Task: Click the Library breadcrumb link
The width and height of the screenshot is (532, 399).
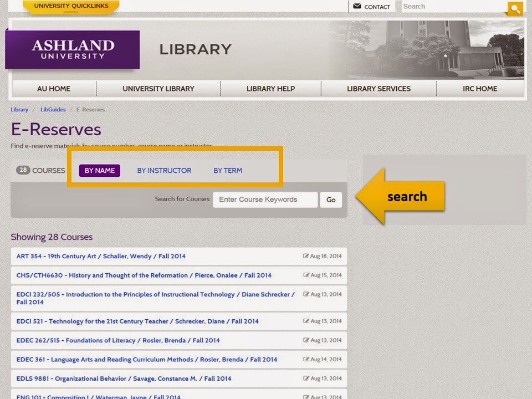Action: (19, 110)
